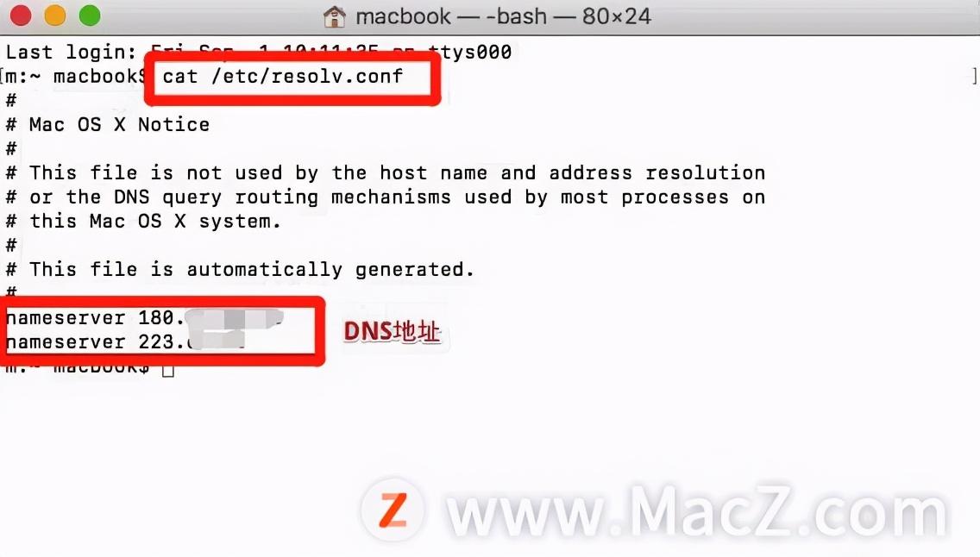This screenshot has width=980, height=557.
Task: Minimize the Terminal using the yellow button
Action: pyautogui.click(x=55, y=15)
